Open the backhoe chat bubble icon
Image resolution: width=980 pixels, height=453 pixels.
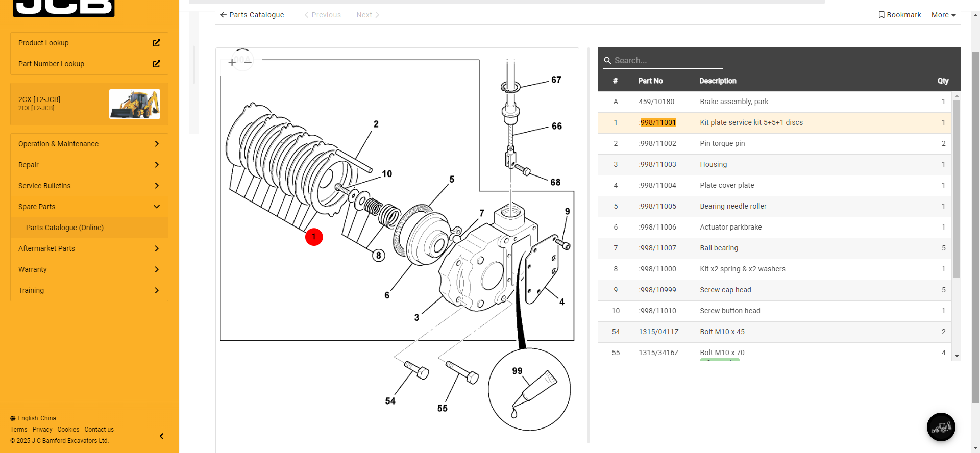pos(941,427)
